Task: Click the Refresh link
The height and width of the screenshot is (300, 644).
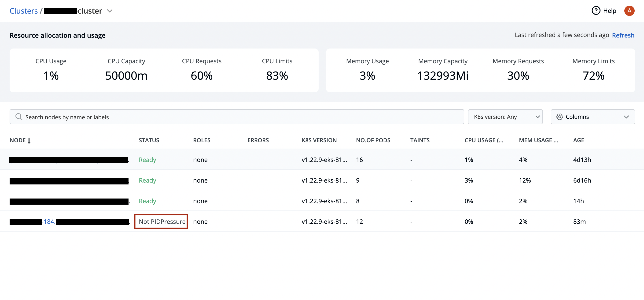Action: point(623,35)
